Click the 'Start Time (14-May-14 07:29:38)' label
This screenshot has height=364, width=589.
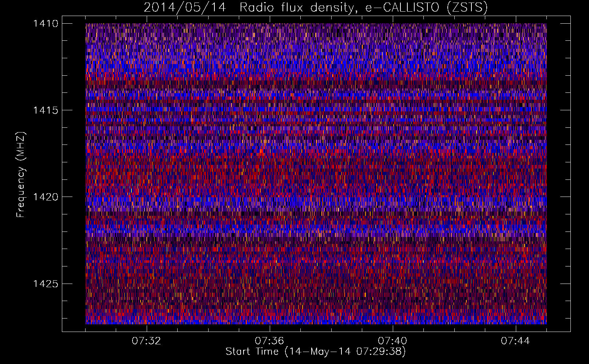click(x=316, y=352)
